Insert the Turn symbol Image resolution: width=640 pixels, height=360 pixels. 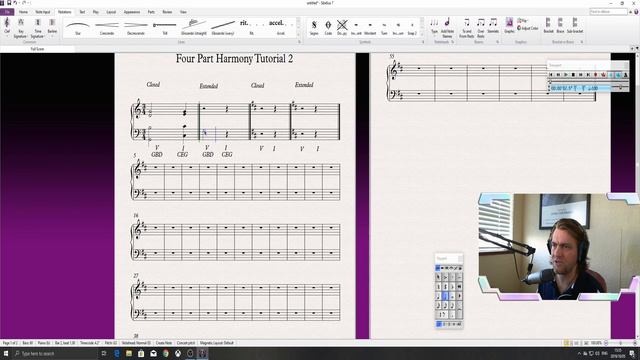(384, 27)
